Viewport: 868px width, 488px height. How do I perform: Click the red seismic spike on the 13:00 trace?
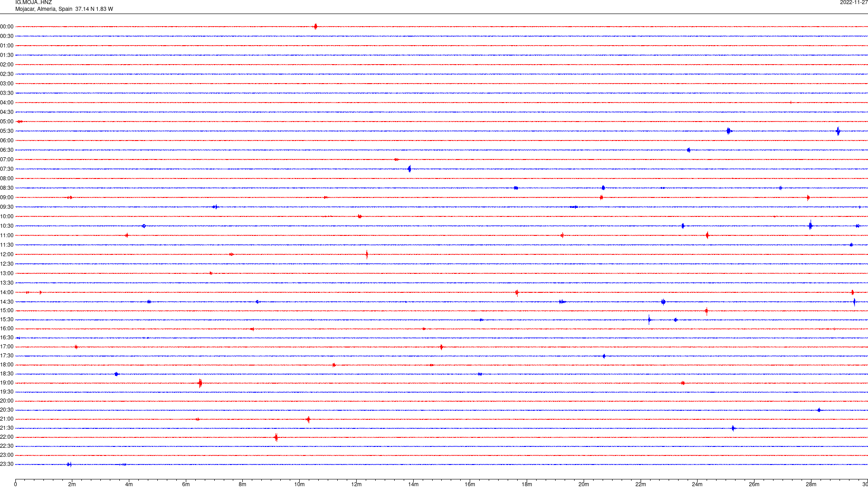[211, 273]
